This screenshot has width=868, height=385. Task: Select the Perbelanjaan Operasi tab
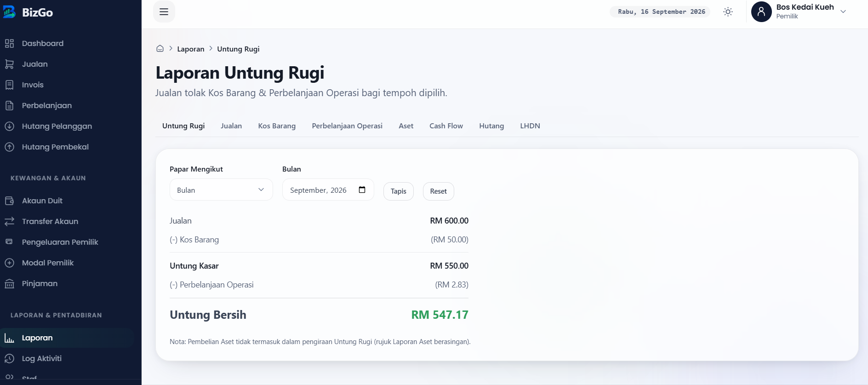point(347,126)
